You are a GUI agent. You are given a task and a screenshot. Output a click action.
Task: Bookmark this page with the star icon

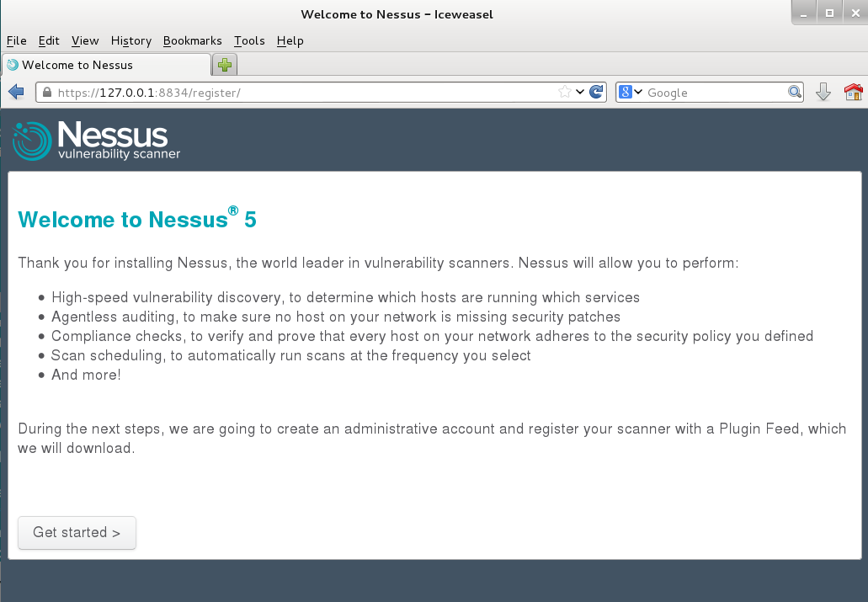tap(564, 92)
